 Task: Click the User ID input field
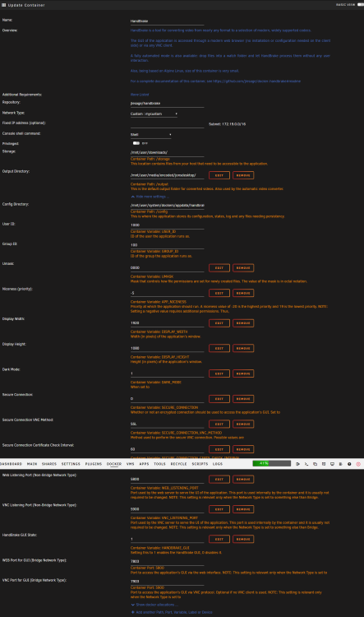point(167,225)
